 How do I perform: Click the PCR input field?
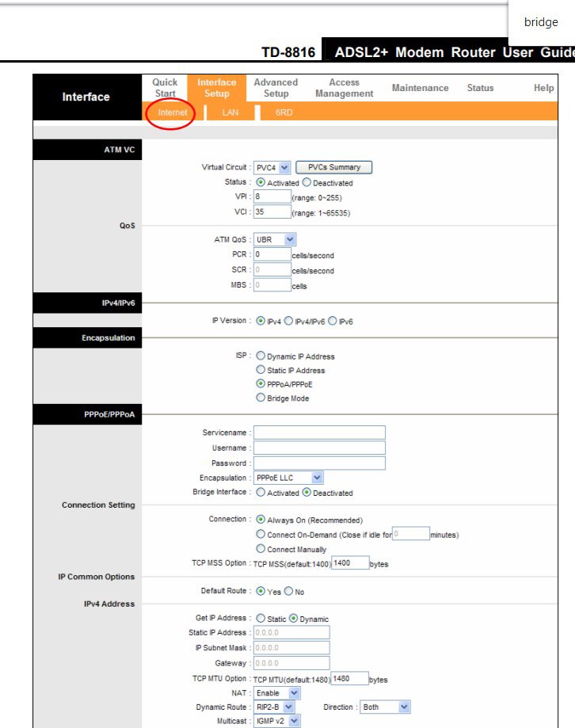[x=272, y=254]
